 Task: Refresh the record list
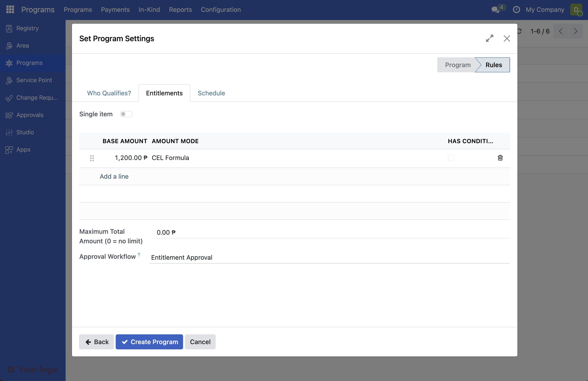(x=519, y=31)
